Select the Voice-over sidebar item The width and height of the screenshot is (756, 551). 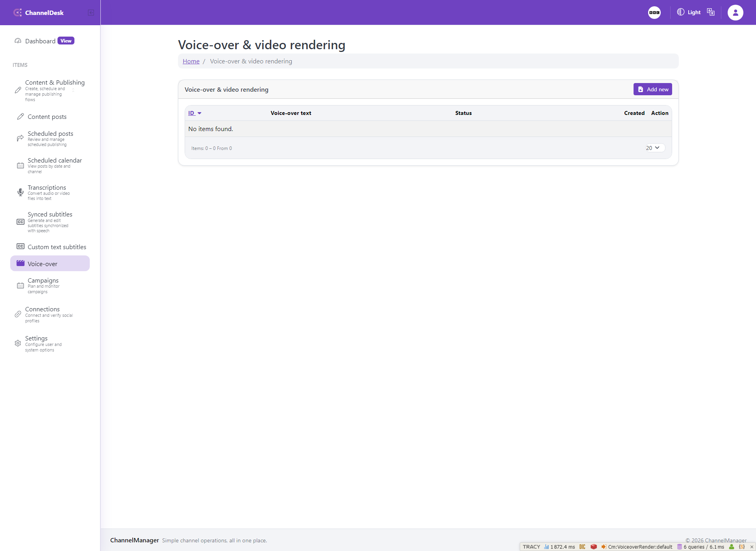click(50, 264)
